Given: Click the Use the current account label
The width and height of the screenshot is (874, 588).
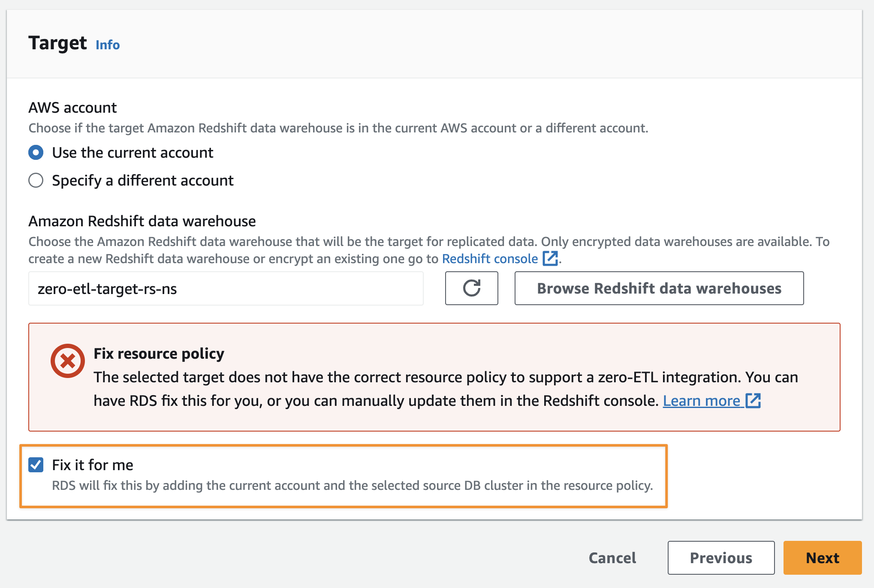Looking at the screenshot, I should [x=133, y=153].
